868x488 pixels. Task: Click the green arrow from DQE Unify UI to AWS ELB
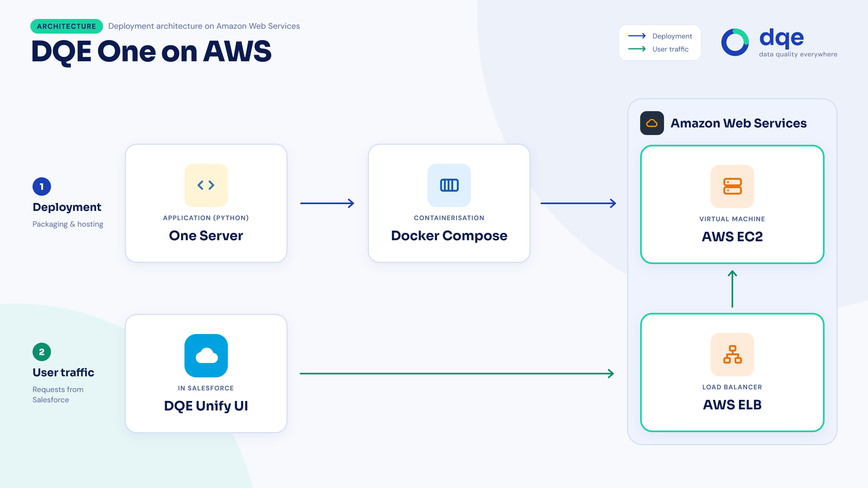click(457, 374)
